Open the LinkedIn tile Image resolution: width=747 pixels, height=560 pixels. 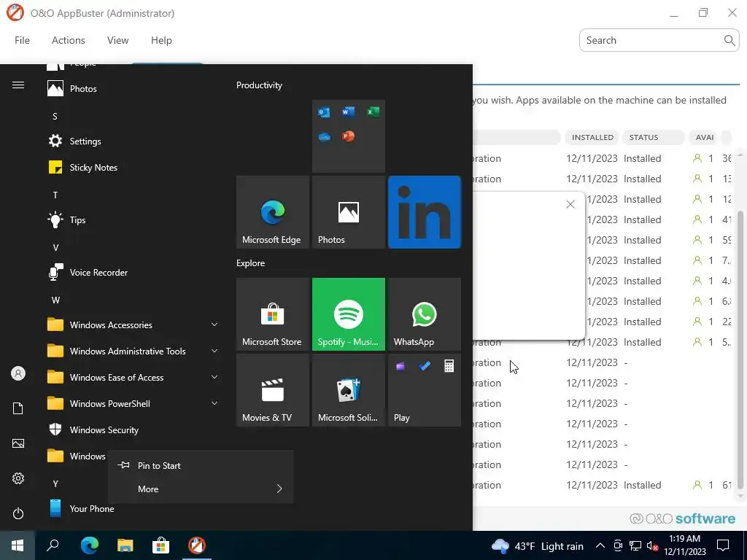point(425,212)
